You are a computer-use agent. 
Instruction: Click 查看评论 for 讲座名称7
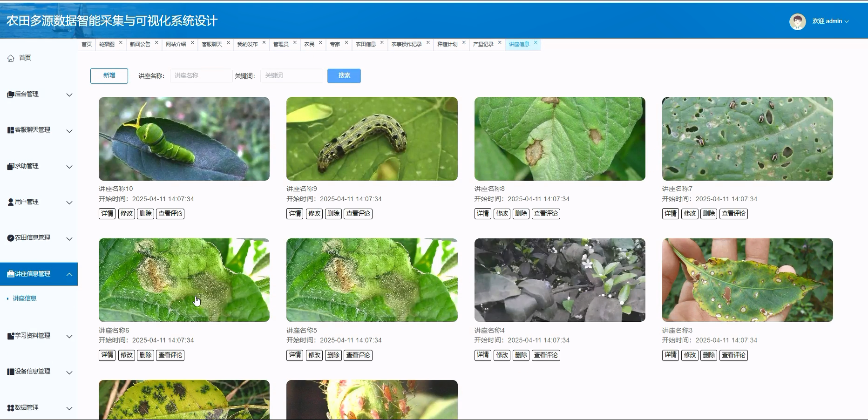click(x=734, y=214)
